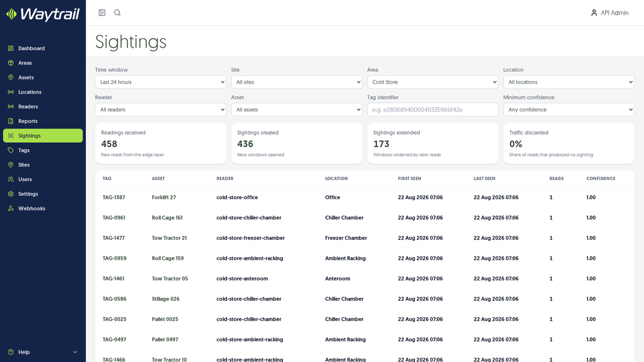Open asset link Roll Cage 159

[168, 258]
